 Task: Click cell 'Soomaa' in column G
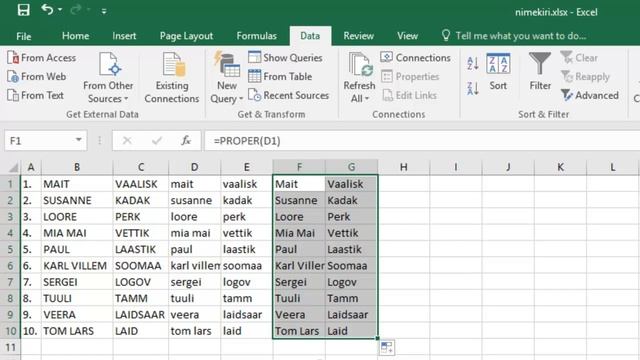click(x=351, y=266)
